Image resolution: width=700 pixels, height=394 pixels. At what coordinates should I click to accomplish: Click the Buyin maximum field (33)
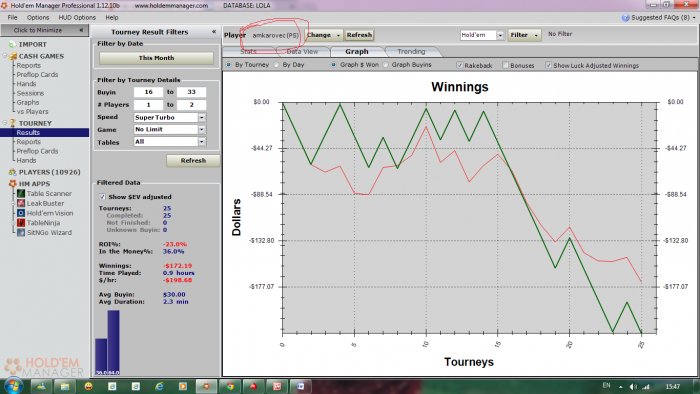pyautogui.click(x=192, y=92)
